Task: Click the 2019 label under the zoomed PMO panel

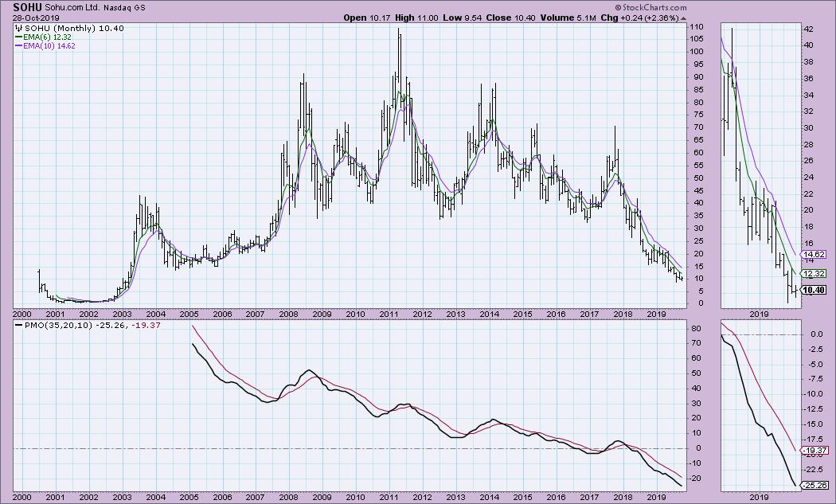Action: (x=759, y=497)
